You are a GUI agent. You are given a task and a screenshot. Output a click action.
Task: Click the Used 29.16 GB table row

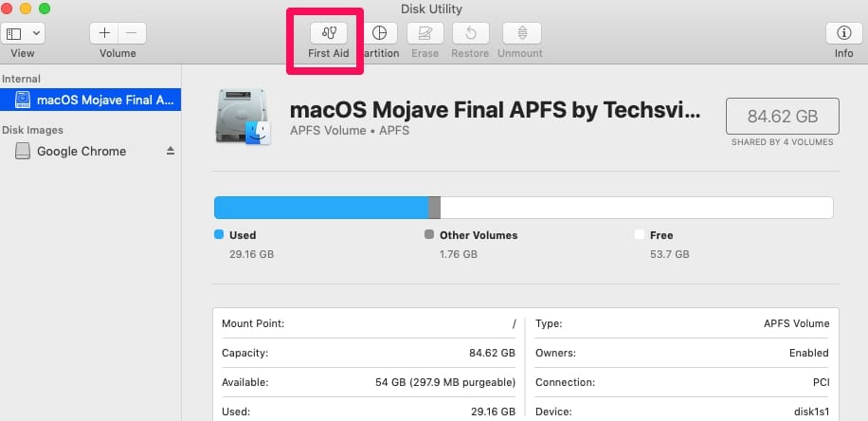pyautogui.click(x=369, y=412)
